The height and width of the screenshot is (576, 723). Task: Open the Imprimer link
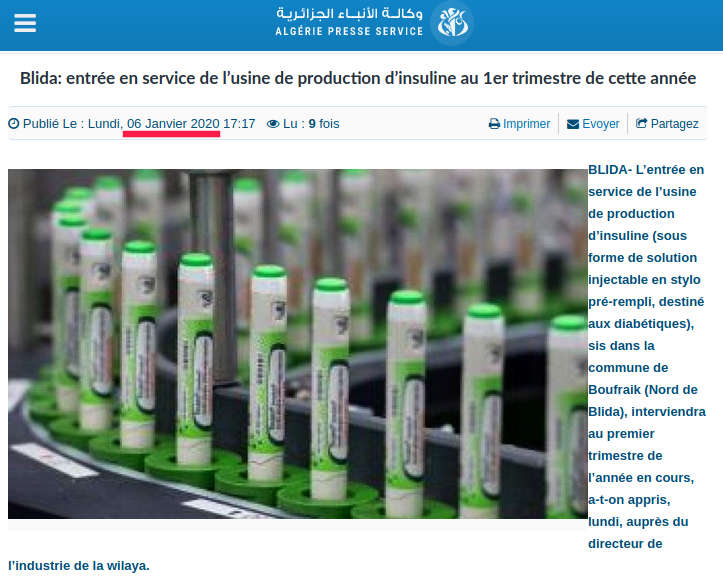tap(526, 124)
